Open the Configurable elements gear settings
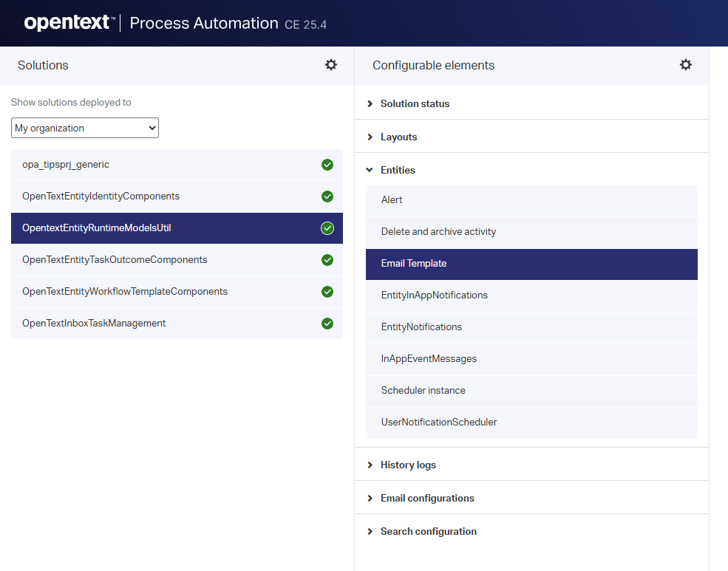 coord(686,65)
